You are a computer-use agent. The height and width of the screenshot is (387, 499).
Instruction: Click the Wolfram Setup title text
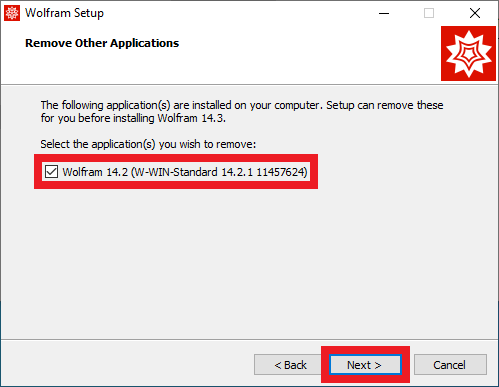point(64,13)
